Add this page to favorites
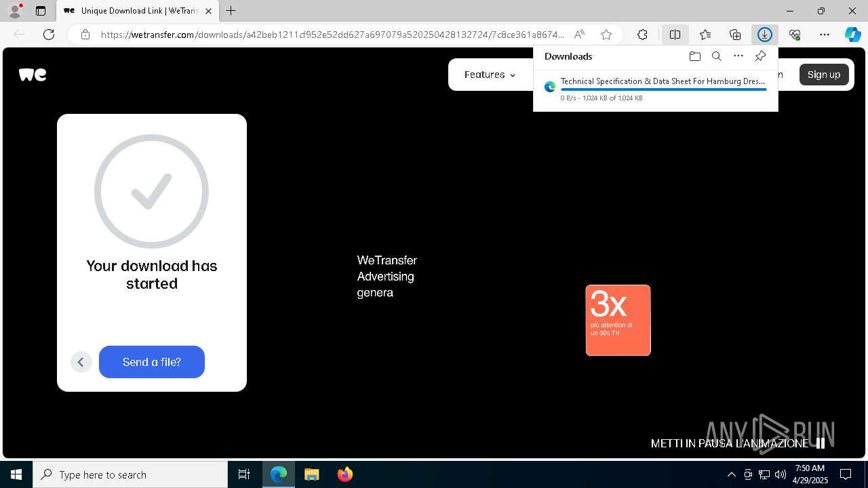The image size is (868, 488). 606,35
